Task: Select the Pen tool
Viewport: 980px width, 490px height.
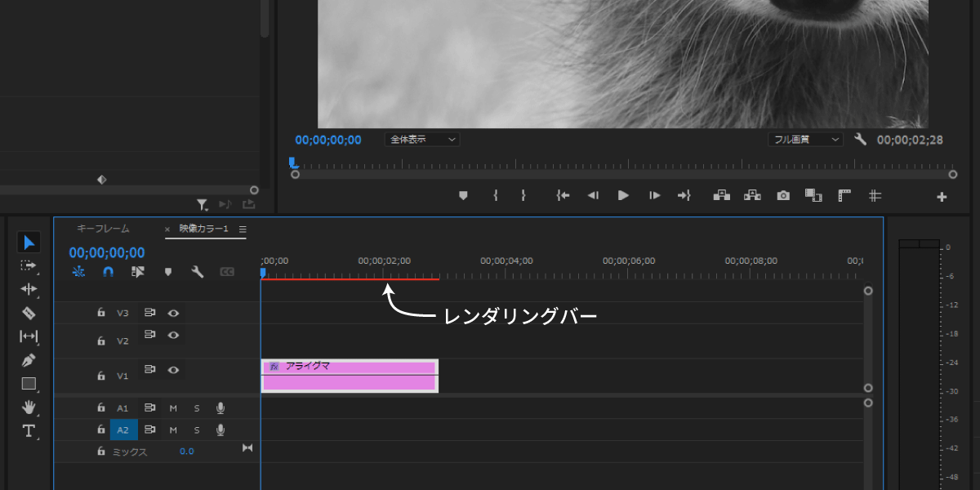Action: tap(29, 359)
